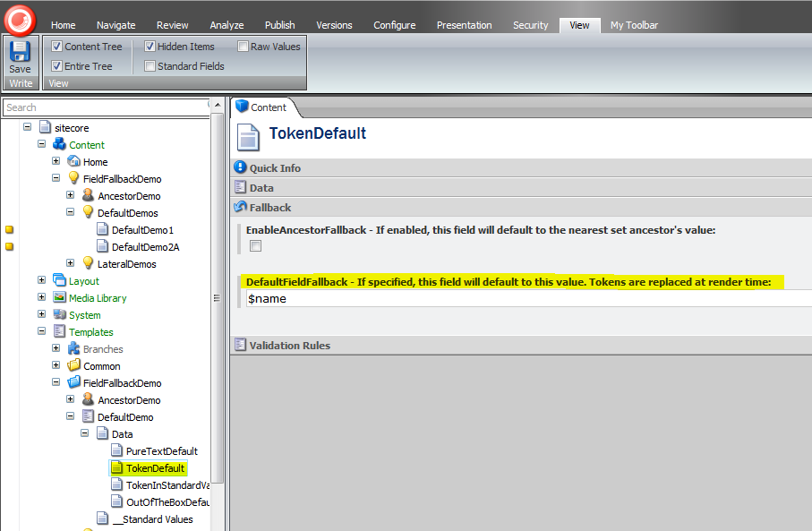The image size is (812, 531).
Task: Click the Fallback section arrow icon
Action: [240, 207]
